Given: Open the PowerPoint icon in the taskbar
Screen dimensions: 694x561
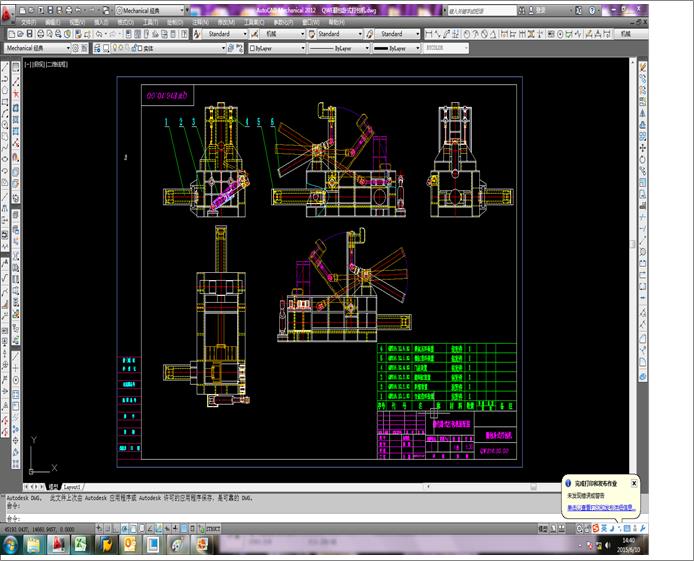Looking at the screenshot, I should point(128,543).
